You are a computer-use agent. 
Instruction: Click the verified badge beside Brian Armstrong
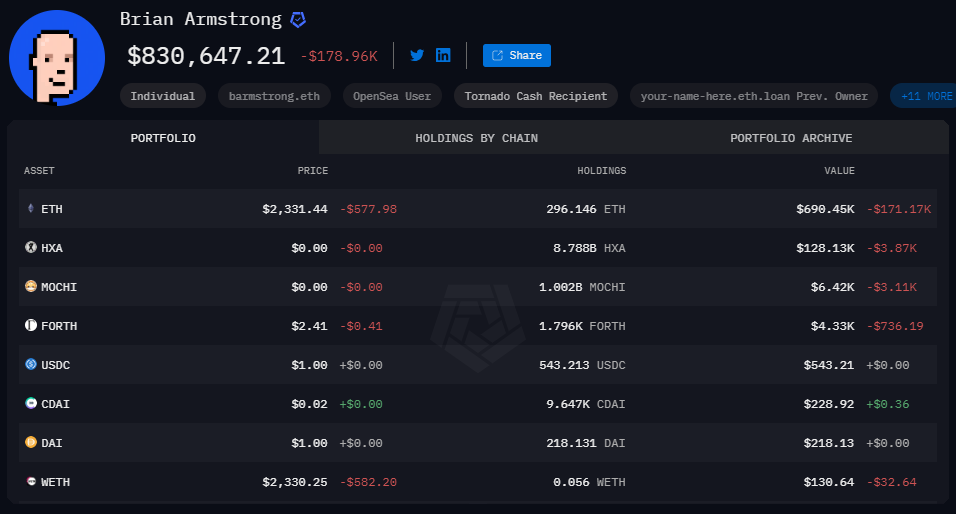pyautogui.click(x=298, y=20)
